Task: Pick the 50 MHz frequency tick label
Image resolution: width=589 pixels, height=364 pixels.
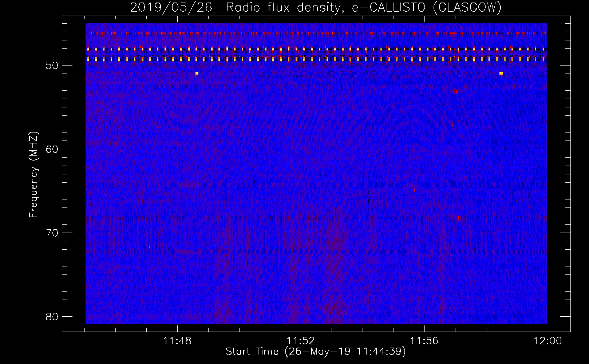Action: 52,66
